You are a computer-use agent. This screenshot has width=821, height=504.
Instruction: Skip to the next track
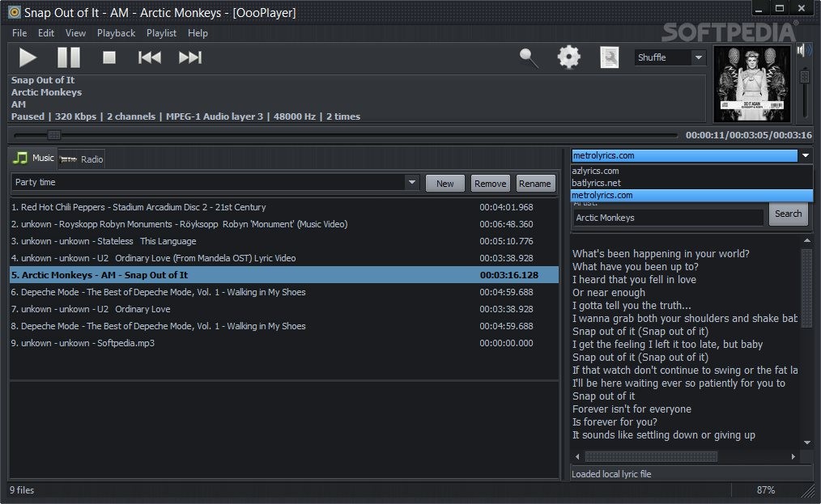coord(190,57)
